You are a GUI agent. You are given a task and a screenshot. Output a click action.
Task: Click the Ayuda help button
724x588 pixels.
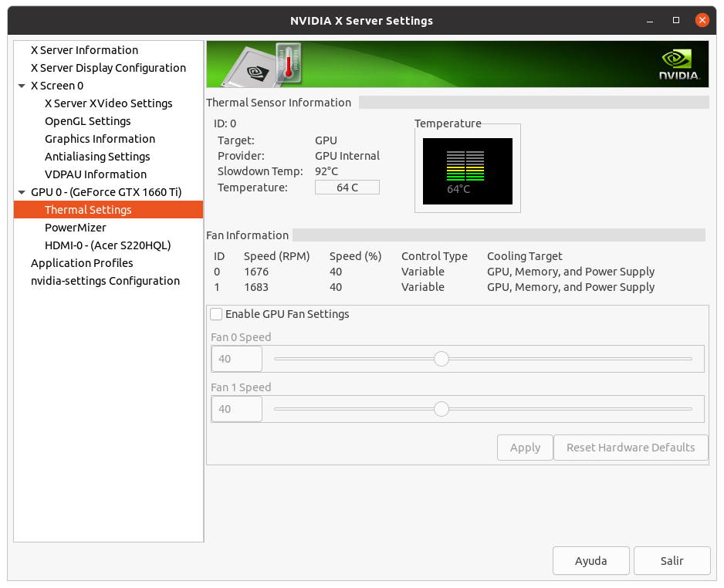coord(590,561)
